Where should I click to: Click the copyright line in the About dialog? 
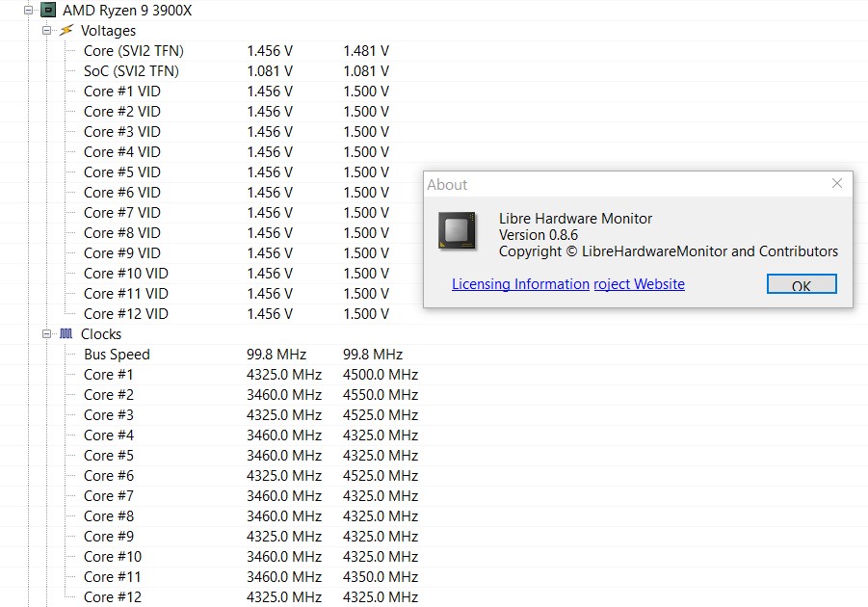pos(669,251)
